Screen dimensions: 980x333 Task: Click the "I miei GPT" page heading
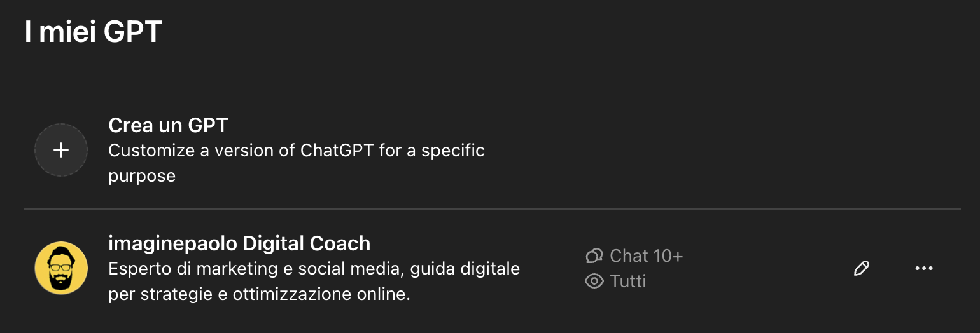click(93, 32)
